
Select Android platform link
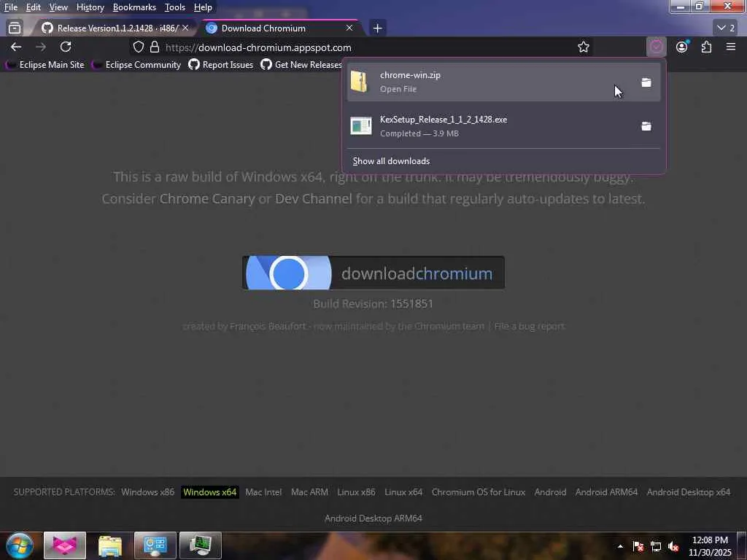coord(550,492)
